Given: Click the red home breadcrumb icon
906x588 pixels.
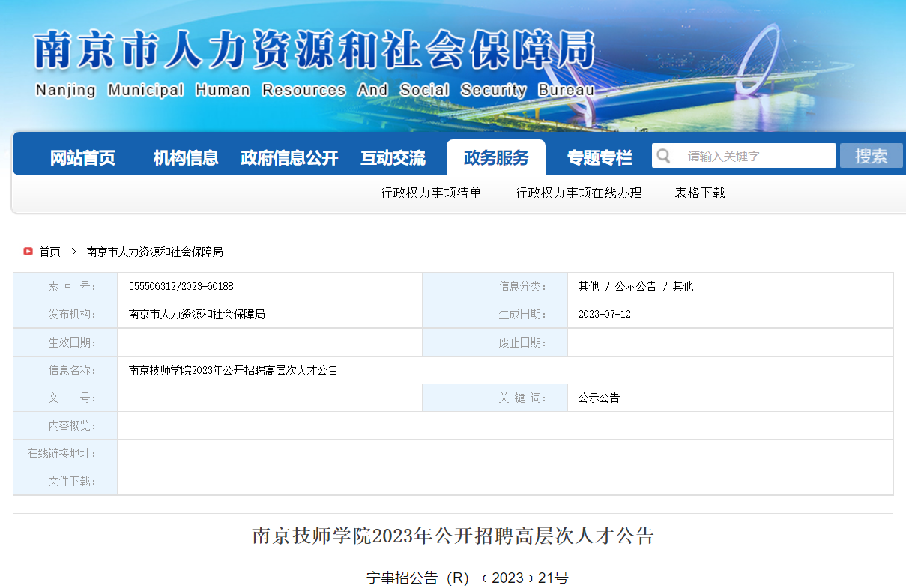Looking at the screenshot, I should (x=28, y=252).
